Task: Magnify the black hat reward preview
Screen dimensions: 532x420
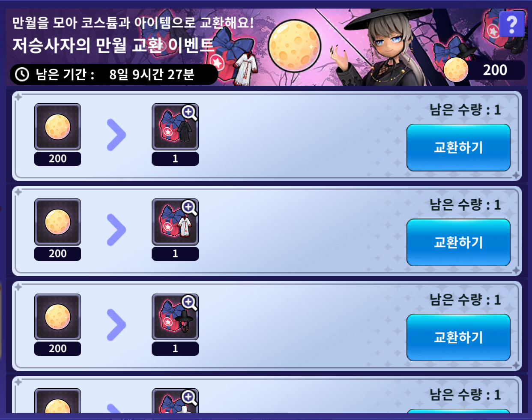Action: (x=189, y=303)
